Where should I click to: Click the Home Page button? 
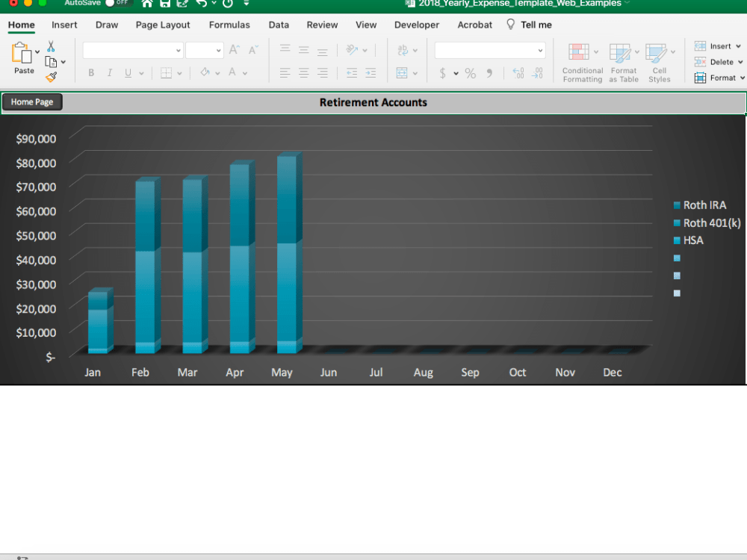31,102
